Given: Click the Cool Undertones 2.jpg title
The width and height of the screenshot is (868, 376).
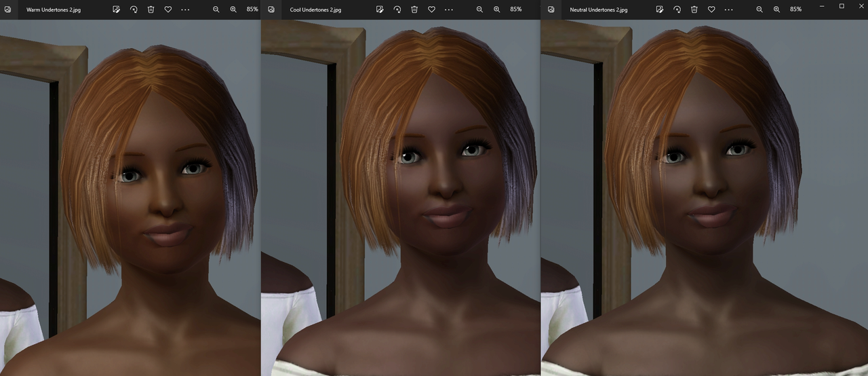Looking at the screenshot, I should click(315, 10).
